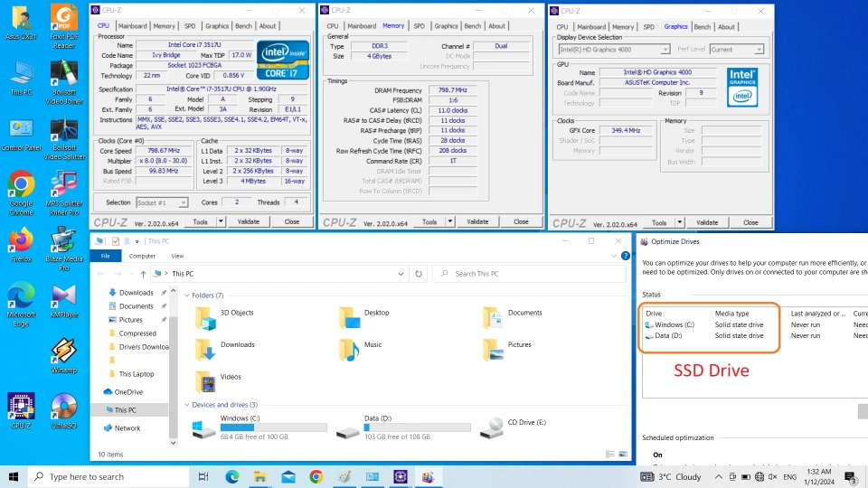Open the notification center icon
Viewport: 868px width, 488px height.
[x=851, y=476]
